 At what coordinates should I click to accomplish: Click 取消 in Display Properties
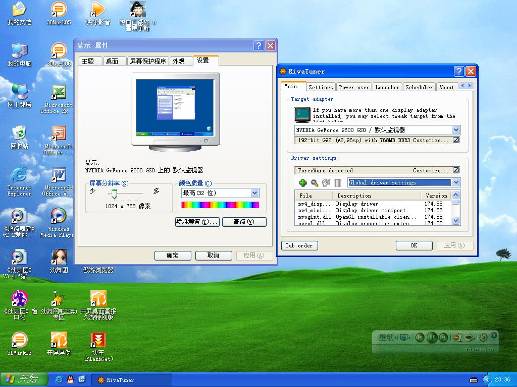point(213,256)
